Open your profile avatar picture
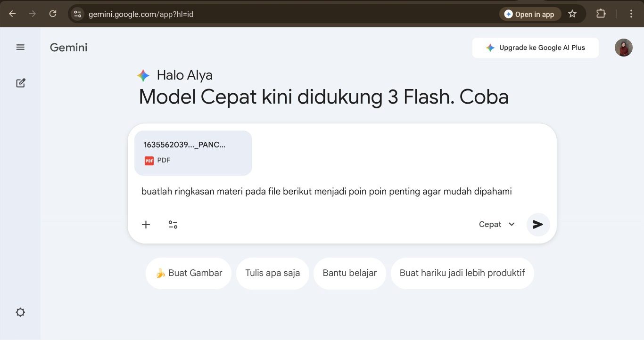This screenshot has width=644, height=340. coord(623,47)
